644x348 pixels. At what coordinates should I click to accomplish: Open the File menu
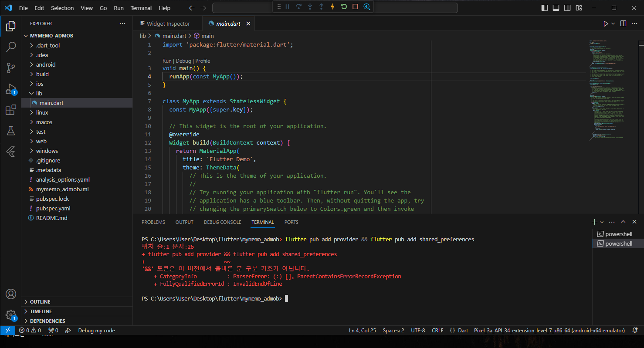(24, 8)
